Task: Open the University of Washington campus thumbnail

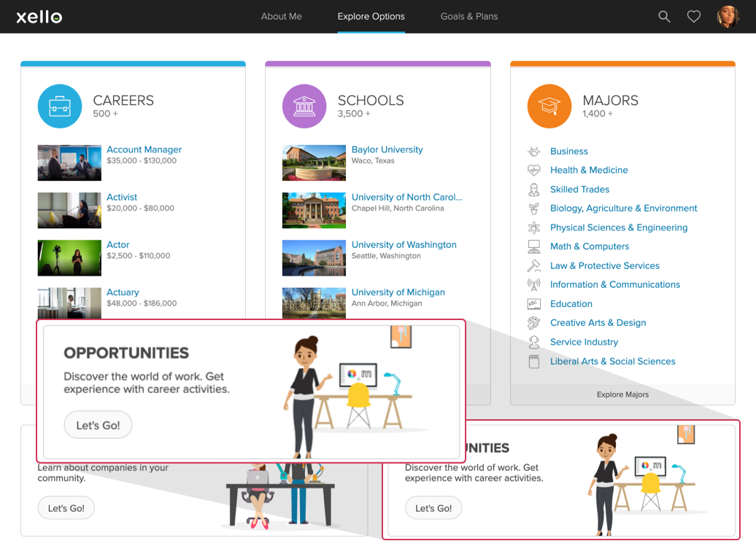Action: point(314,258)
